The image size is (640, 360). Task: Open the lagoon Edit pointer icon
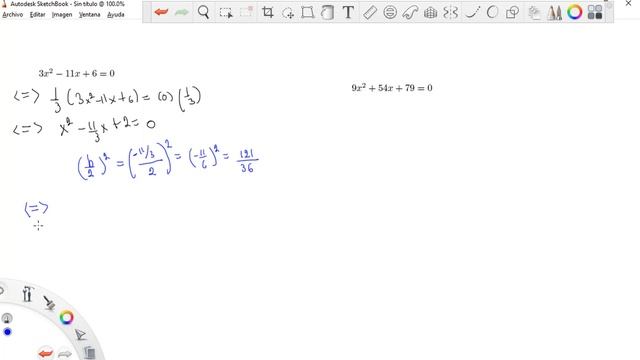[x=80, y=335]
